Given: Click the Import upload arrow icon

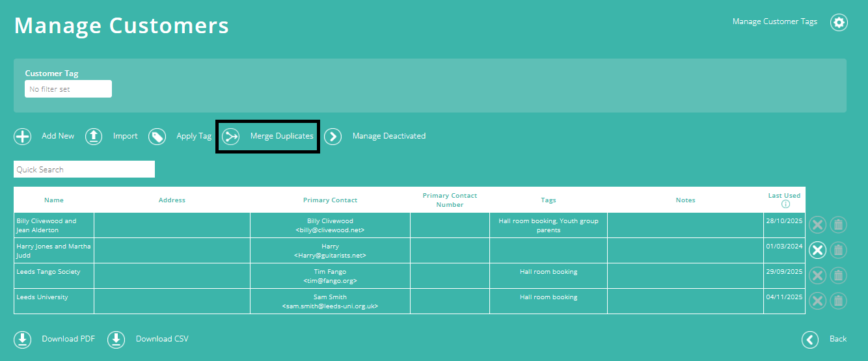Looking at the screenshot, I should (94, 137).
